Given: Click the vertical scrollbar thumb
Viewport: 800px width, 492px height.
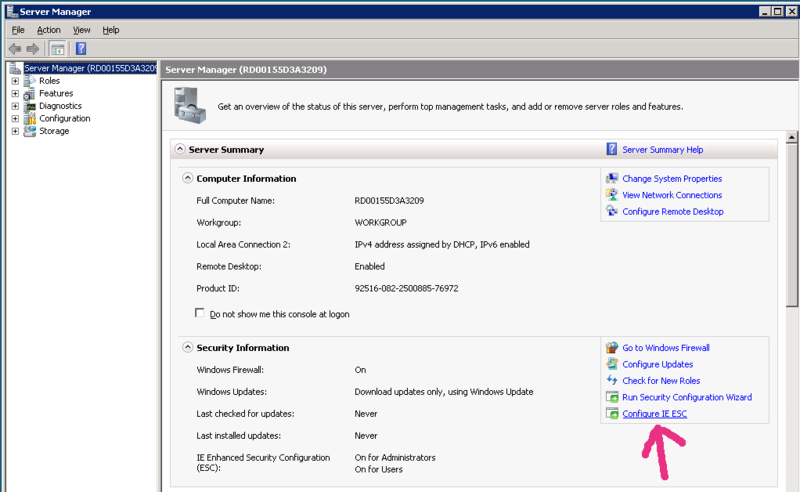Looking at the screenshot, I should 792,225.
